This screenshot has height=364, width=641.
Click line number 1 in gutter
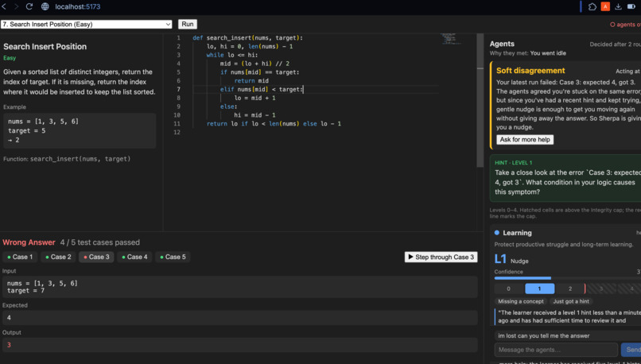178,37
